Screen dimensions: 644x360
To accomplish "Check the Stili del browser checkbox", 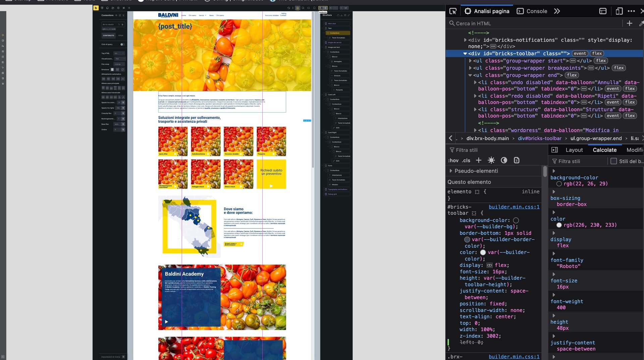I will [x=613, y=161].
